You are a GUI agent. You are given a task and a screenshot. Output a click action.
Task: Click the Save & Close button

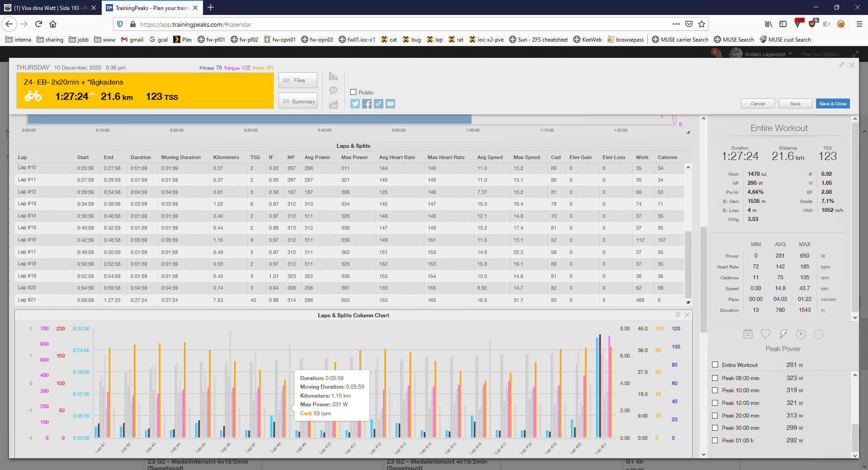[833, 104]
